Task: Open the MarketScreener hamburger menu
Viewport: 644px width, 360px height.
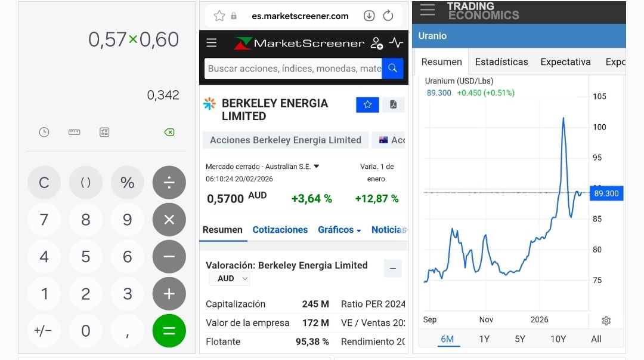Action: click(212, 43)
